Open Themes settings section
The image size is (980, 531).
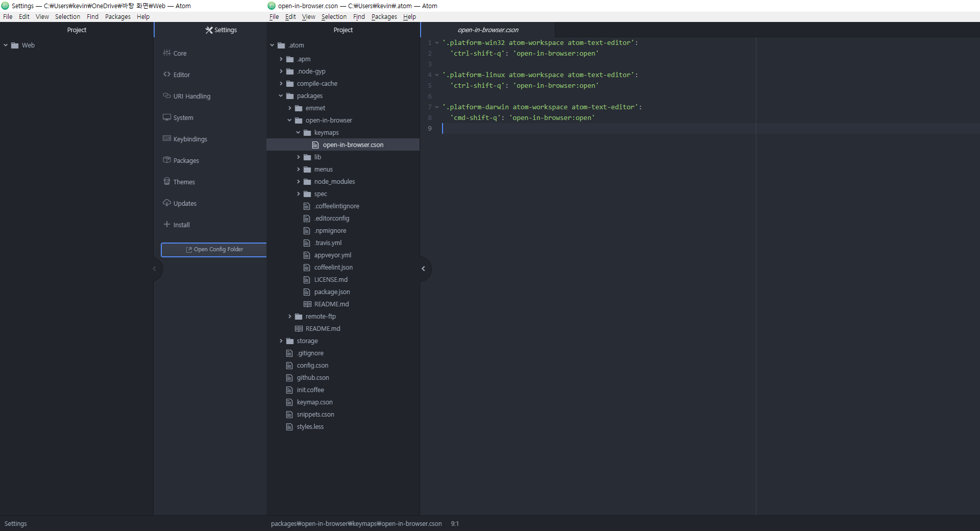coord(184,182)
